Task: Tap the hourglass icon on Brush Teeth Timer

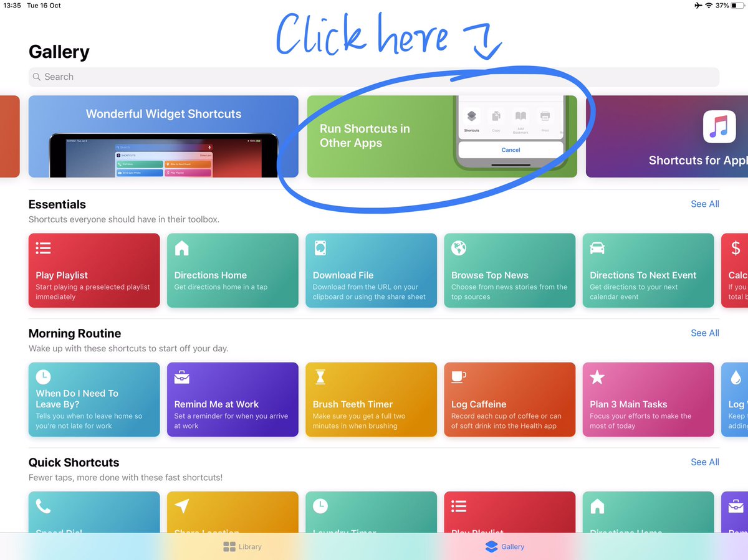Action: (x=320, y=377)
